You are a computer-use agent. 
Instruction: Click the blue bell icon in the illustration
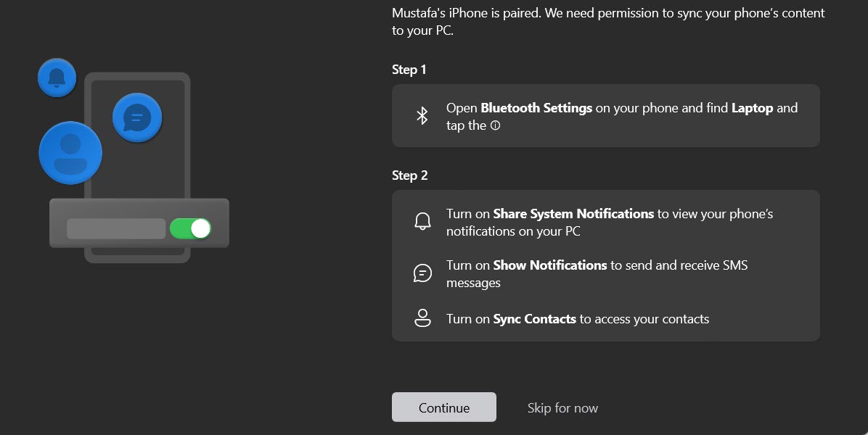56,77
